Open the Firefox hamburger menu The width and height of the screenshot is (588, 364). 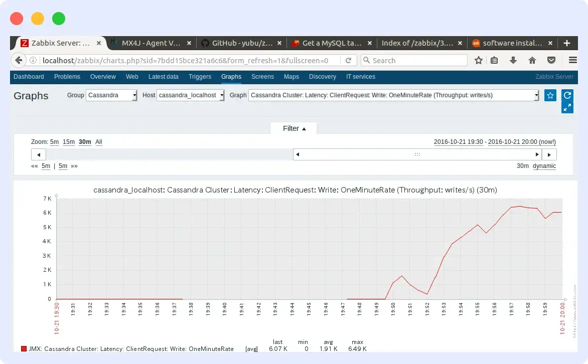click(572, 60)
